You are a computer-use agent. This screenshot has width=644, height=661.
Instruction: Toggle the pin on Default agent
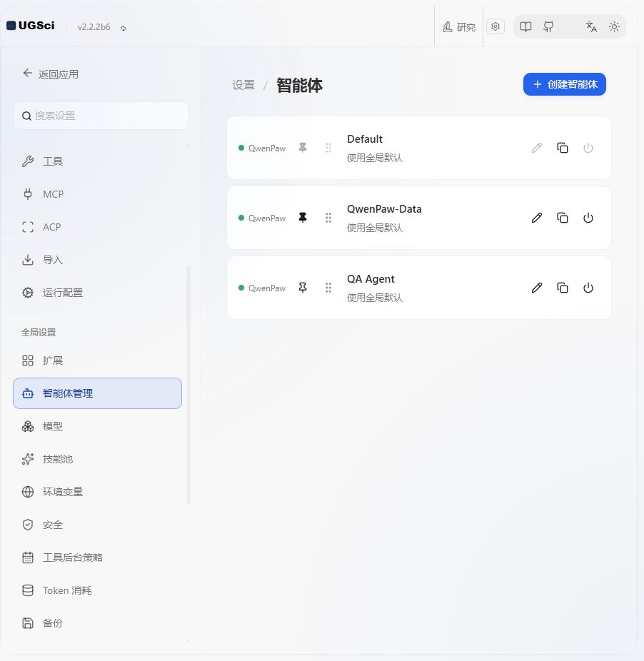coord(303,148)
